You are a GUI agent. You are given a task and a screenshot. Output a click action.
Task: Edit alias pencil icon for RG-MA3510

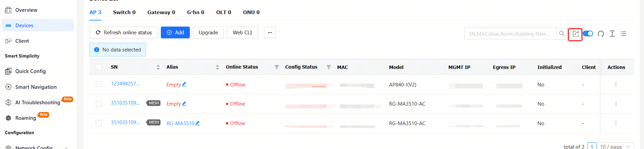tap(198, 123)
